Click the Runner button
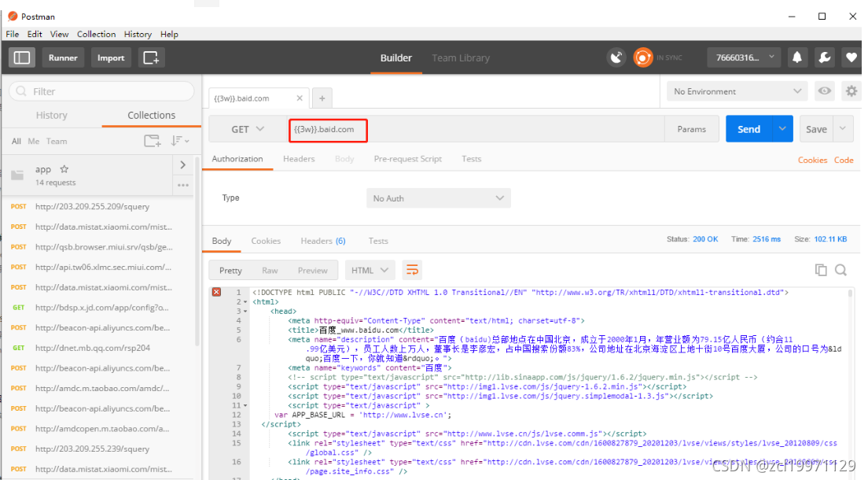This screenshot has height=480, width=868. pyautogui.click(x=63, y=57)
